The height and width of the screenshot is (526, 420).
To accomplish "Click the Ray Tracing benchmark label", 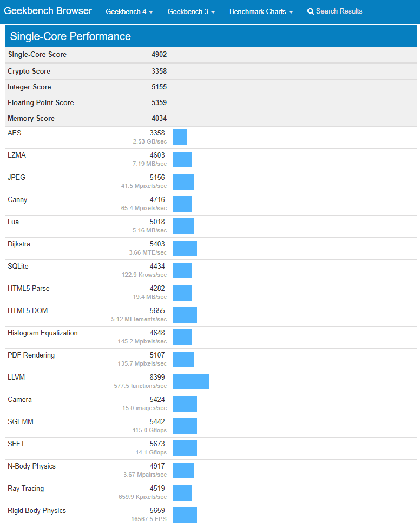I will [x=25, y=488].
